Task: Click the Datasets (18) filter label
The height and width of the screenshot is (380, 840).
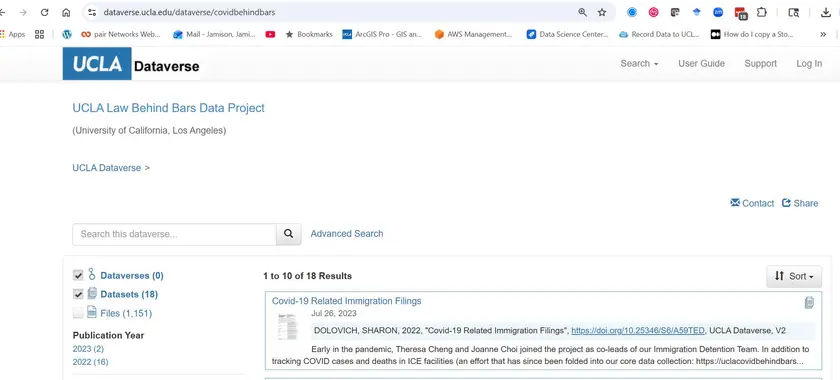Action: 129,294
